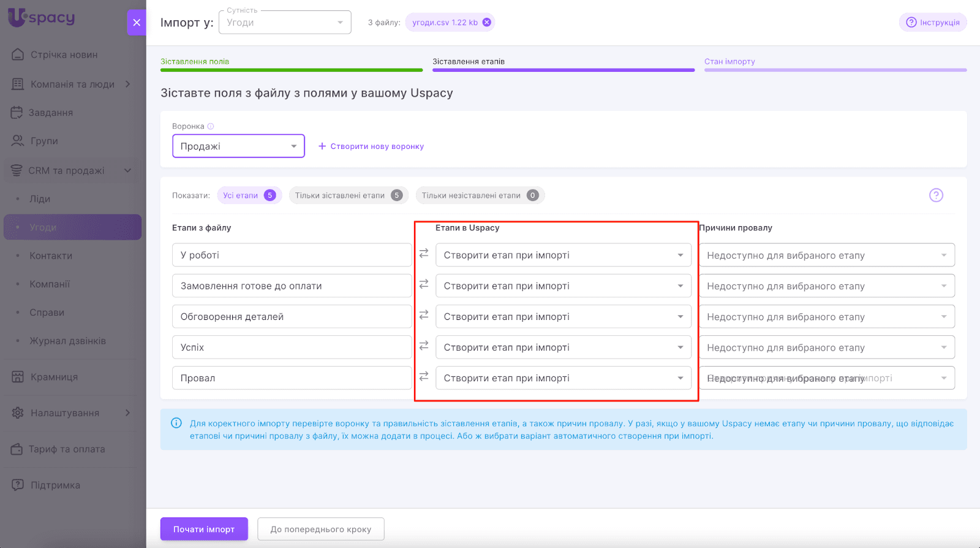Click the Почати імпорт button
The height and width of the screenshot is (548, 980).
click(x=204, y=529)
